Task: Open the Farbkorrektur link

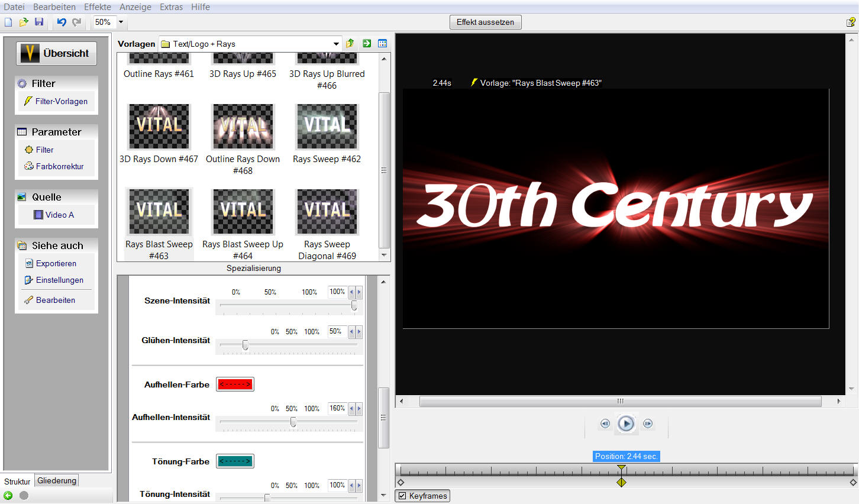Action: (60, 166)
